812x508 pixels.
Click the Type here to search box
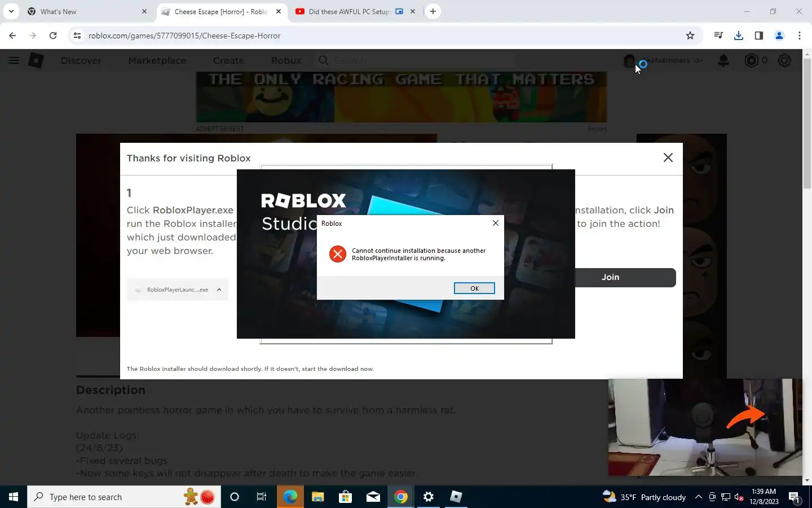tap(124, 497)
